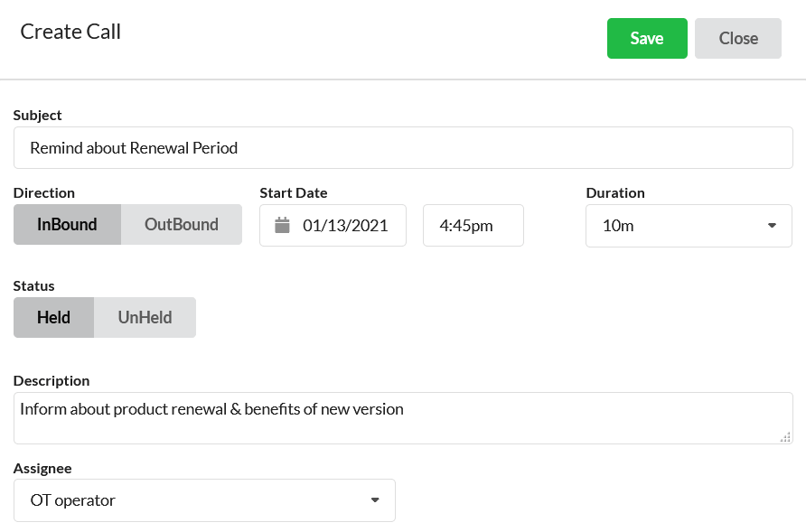The image size is (806, 532).
Task: Open the Duration 10m dropdown
Action: (x=689, y=226)
